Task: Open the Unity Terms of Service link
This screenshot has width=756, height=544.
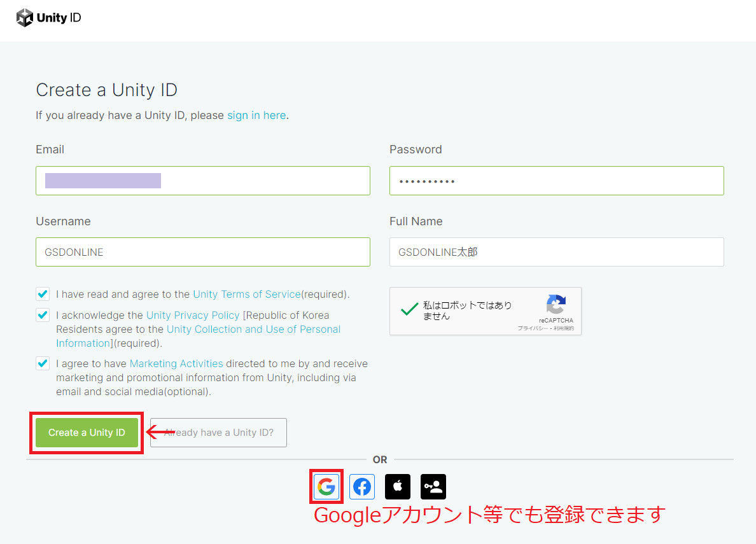Action: coord(248,294)
